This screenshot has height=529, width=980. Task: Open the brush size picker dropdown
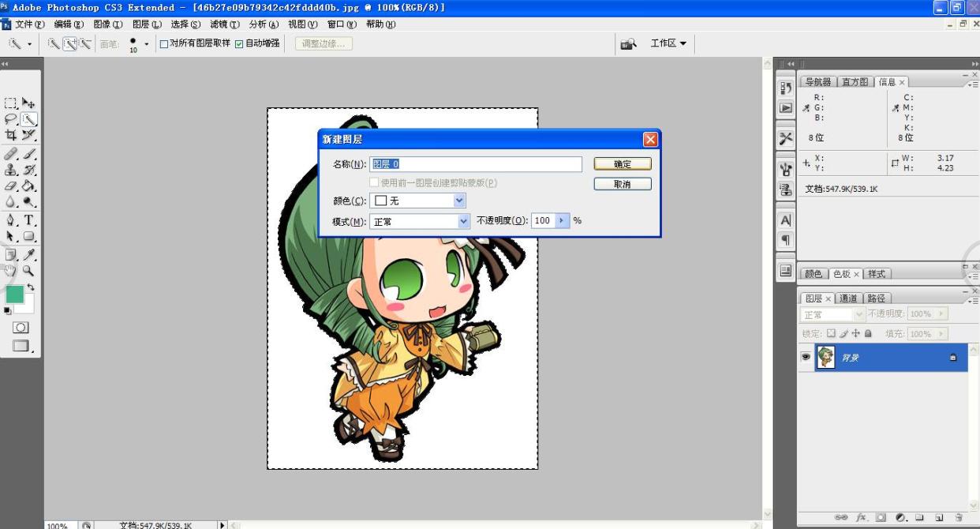(146, 43)
